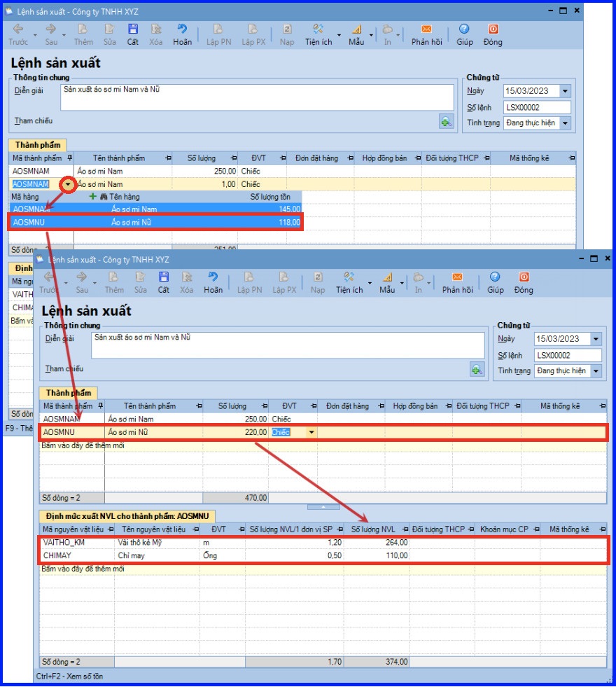Click Cất save icon in back window
Screen dimensions: 616x687
pyautogui.click(x=133, y=29)
